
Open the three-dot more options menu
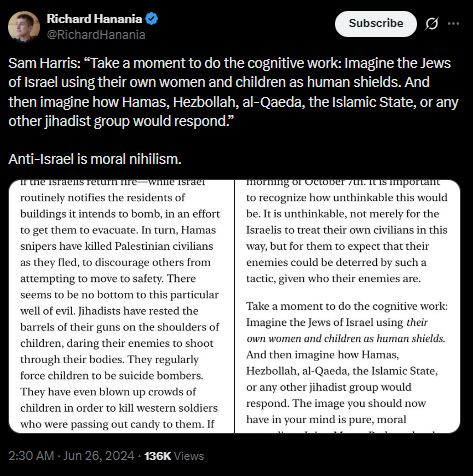[x=453, y=23]
